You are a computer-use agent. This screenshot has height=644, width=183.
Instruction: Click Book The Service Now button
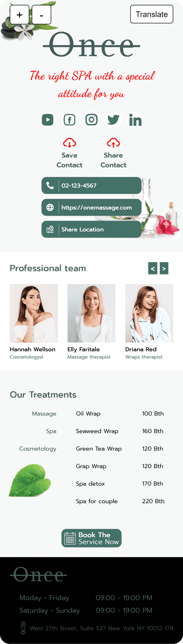[x=91, y=538]
